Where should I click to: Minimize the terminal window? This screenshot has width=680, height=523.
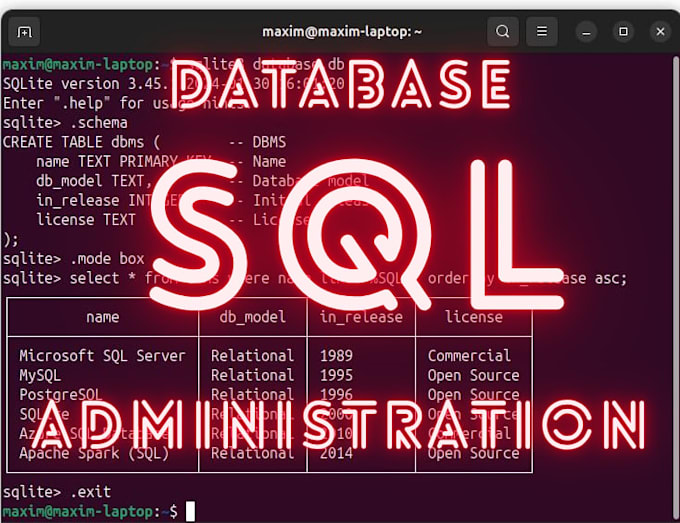[x=586, y=32]
